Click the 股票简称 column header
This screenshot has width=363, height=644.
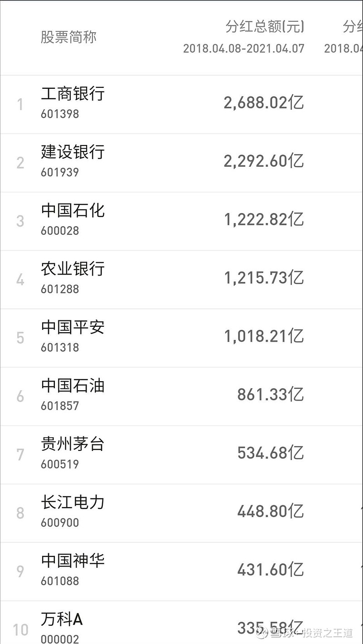69,37
